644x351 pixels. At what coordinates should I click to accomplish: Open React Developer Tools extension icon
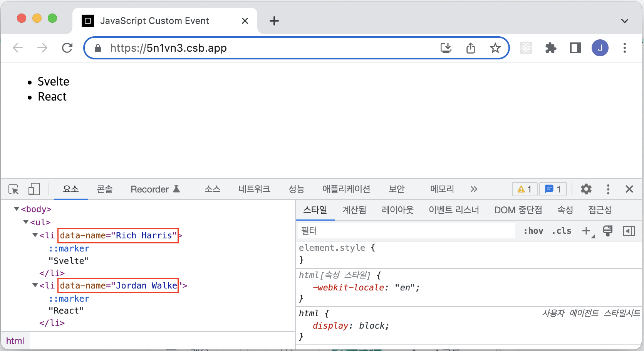click(526, 48)
